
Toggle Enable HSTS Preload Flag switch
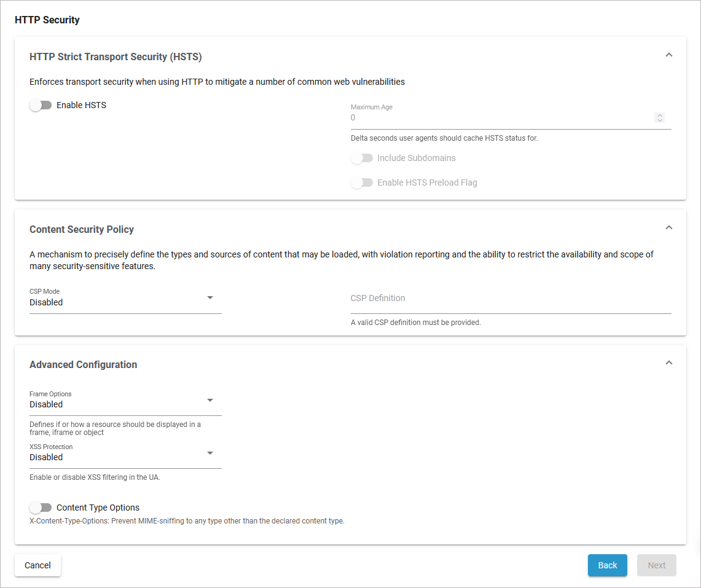pyautogui.click(x=362, y=182)
